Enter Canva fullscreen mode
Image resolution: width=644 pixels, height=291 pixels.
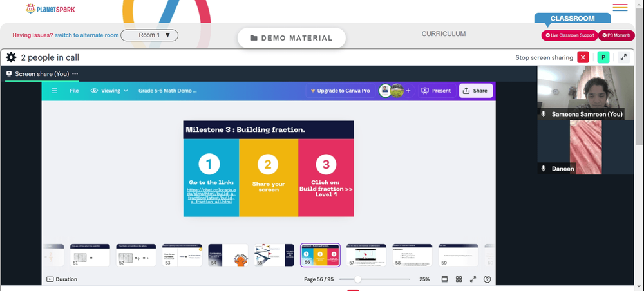tap(473, 279)
